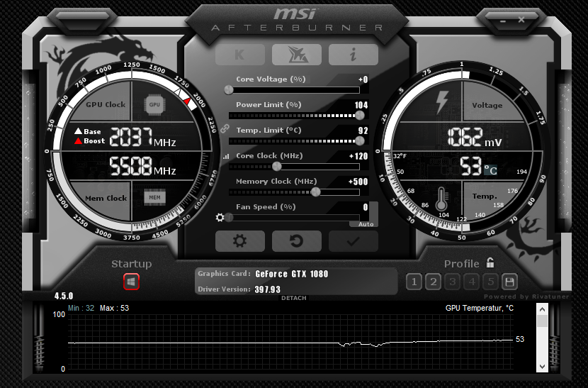Open the voltage-frequency curve editor bars icon

click(226, 157)
